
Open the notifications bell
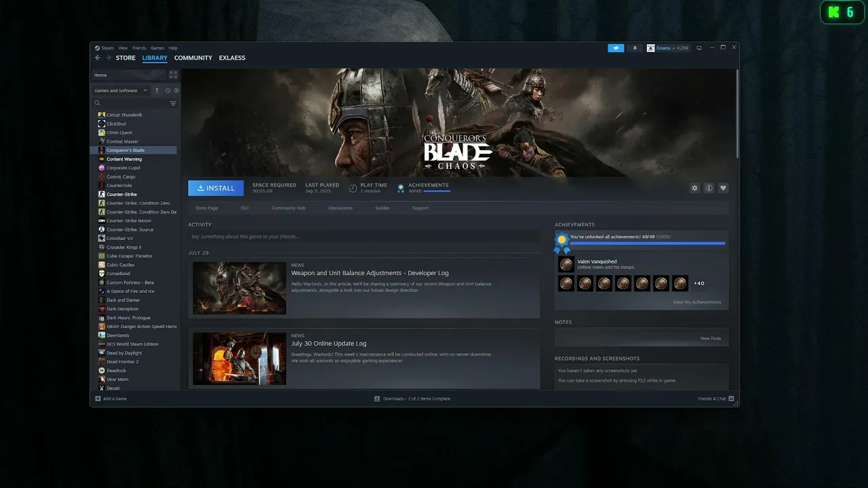coord(635,48)
